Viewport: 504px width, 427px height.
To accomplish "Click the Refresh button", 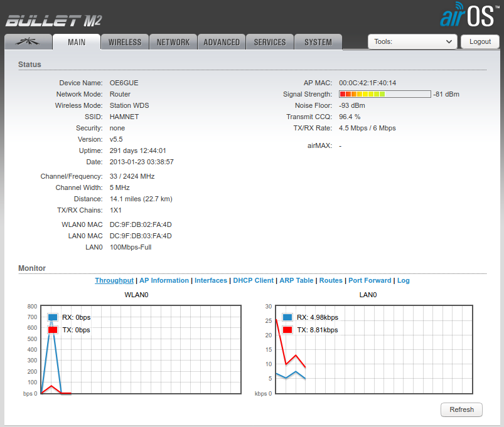I will tap(461, 409).
